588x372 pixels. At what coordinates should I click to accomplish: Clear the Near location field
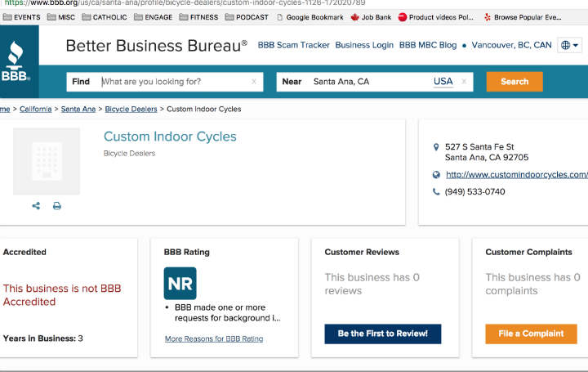click(464, 82)
